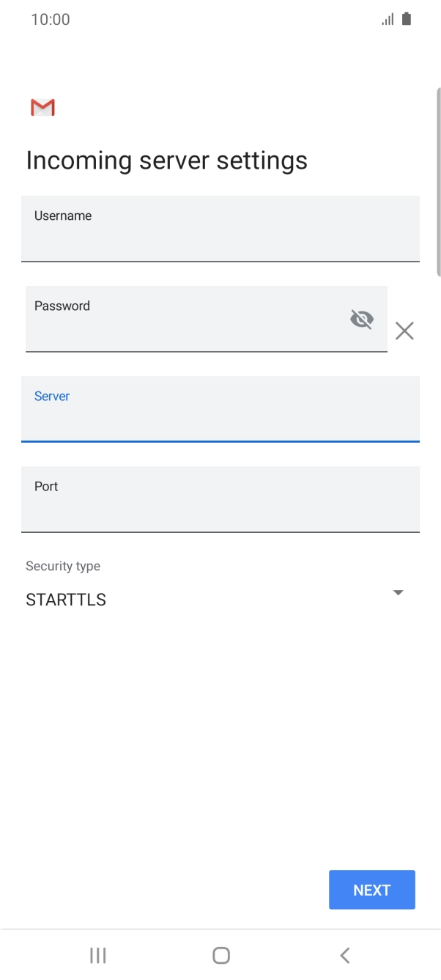Tap the Recents navigation icon
The image size is (441, 980).
click(x=97, y=955)
